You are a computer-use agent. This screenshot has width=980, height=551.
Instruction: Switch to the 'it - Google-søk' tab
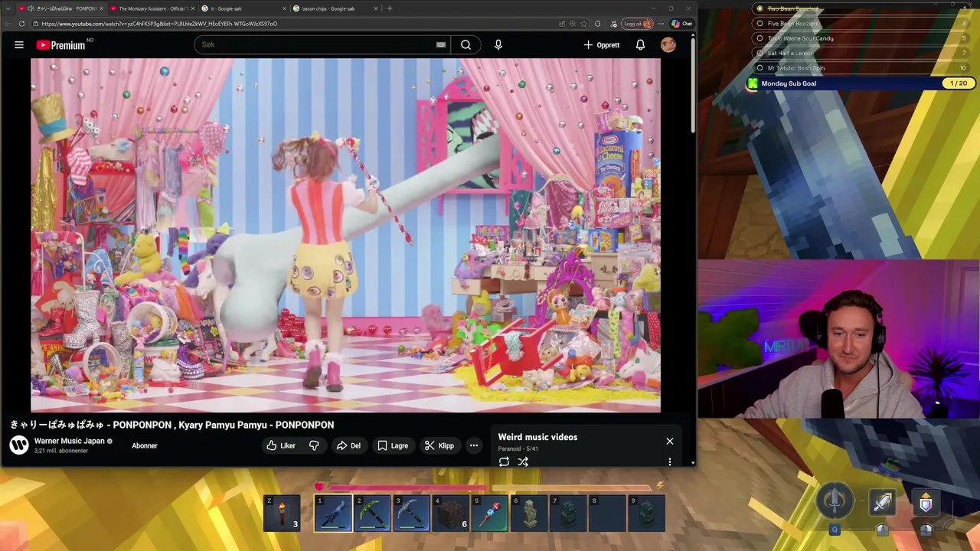tap(241, 8)
